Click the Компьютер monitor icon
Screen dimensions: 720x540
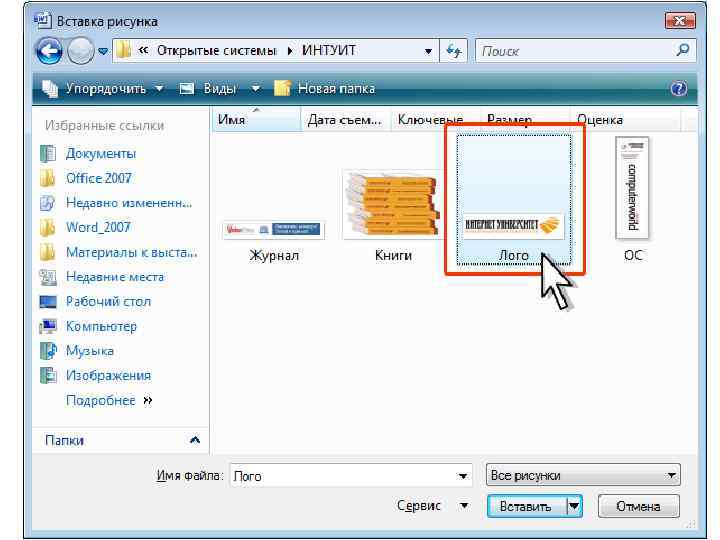[48, 326]
